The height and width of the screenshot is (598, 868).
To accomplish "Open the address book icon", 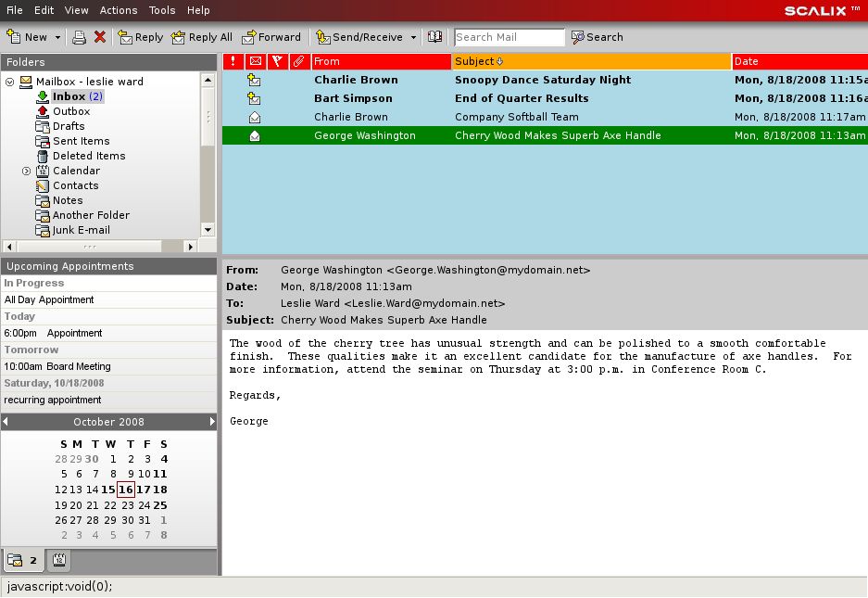I will pos(434,37).
